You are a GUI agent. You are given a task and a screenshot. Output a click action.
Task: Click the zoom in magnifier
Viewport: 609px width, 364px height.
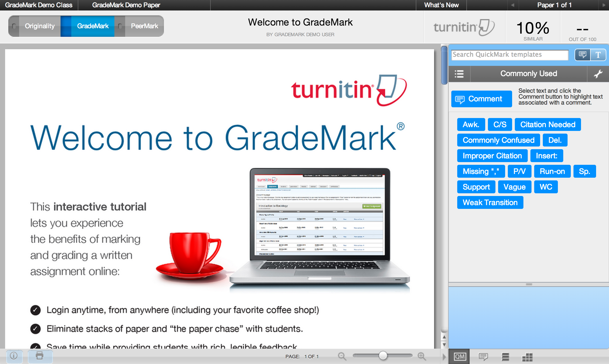tap(422, 356)
